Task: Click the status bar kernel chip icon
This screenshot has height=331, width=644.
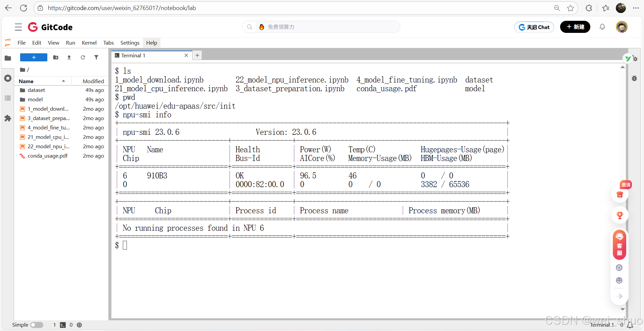Action: 79,325
